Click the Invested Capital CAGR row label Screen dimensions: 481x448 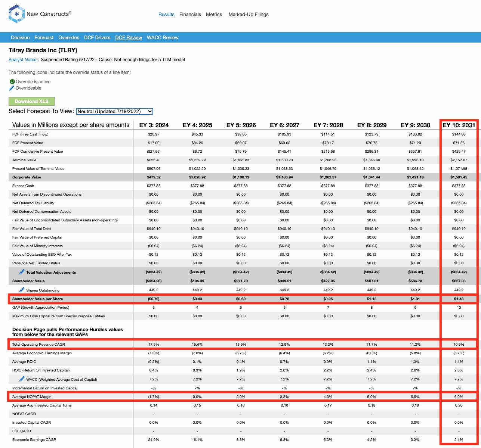click(x=32, y=423)
